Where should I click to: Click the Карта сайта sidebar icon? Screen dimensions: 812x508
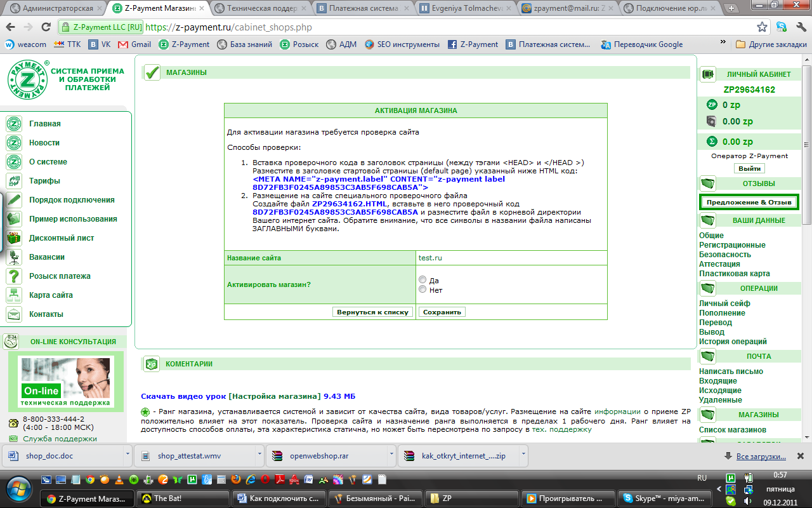tap(14, 295)
